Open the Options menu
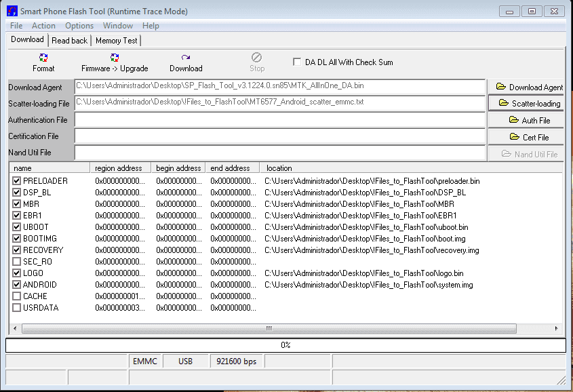 79,26
